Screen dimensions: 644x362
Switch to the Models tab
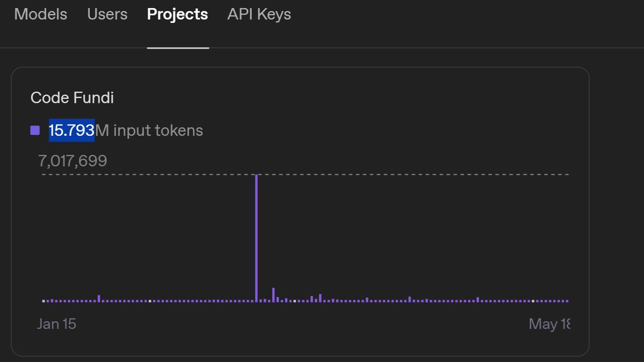pos(40,14)
